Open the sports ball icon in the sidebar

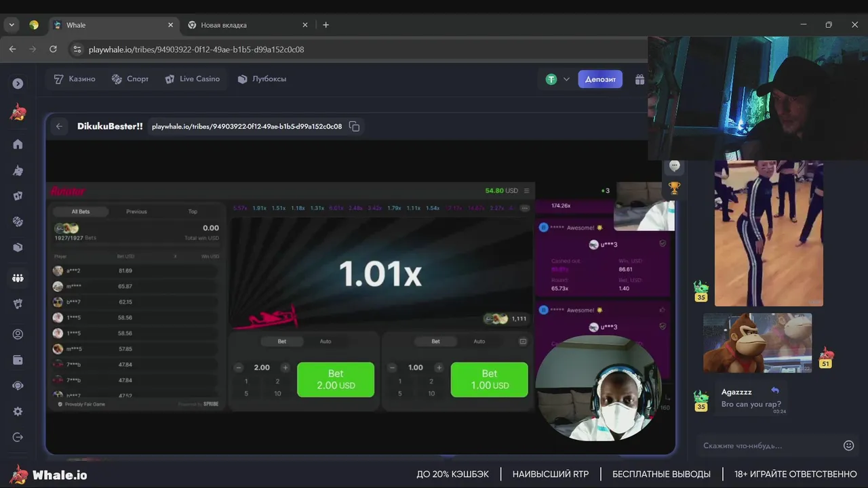click(x=18, y=222)
